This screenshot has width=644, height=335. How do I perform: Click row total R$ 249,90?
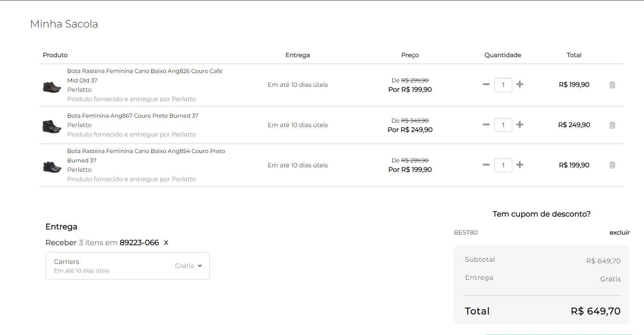pyautogui.click(x=574, y=125)
